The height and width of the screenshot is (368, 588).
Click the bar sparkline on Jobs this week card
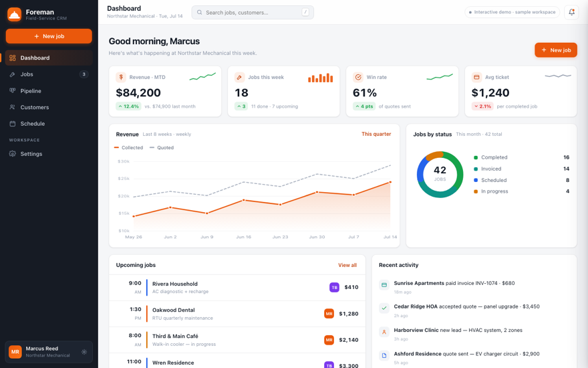[x=320, y=78]
